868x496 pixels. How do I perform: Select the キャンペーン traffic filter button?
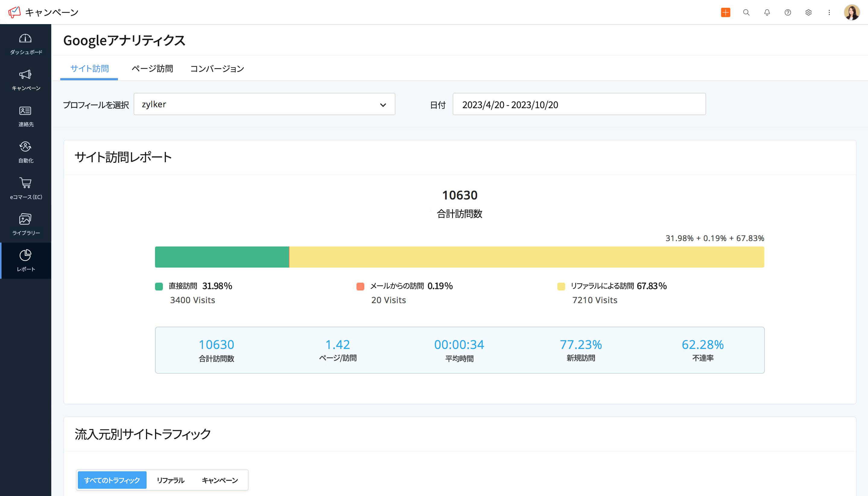(220, 480)
